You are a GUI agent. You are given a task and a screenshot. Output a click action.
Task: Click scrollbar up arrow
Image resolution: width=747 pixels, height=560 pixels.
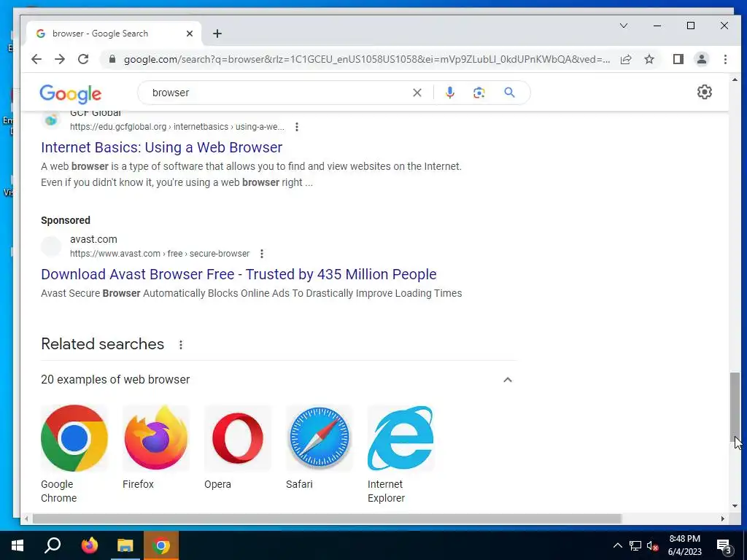(735, 79)
